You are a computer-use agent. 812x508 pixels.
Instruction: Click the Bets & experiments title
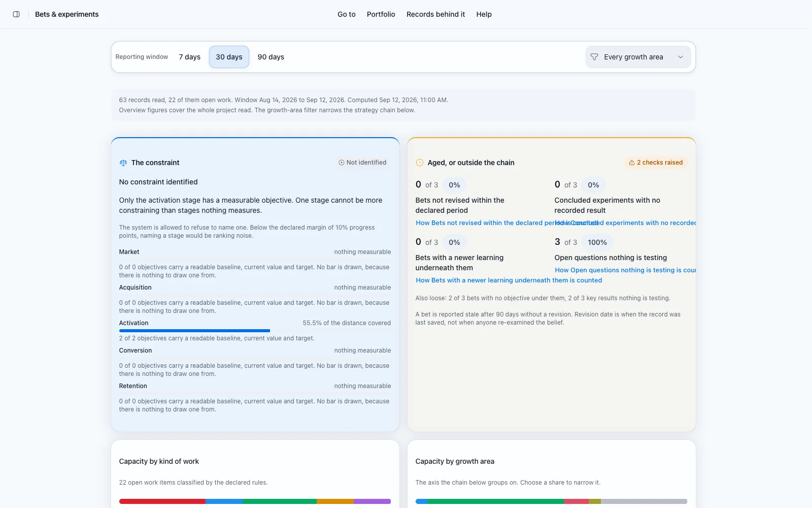tap(67, 14)
